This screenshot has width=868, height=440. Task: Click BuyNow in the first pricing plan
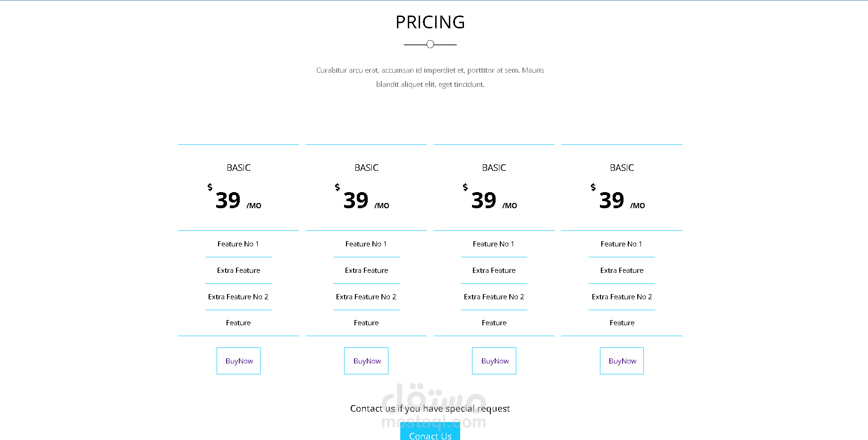pyautogui.click(x=238, y=361)
